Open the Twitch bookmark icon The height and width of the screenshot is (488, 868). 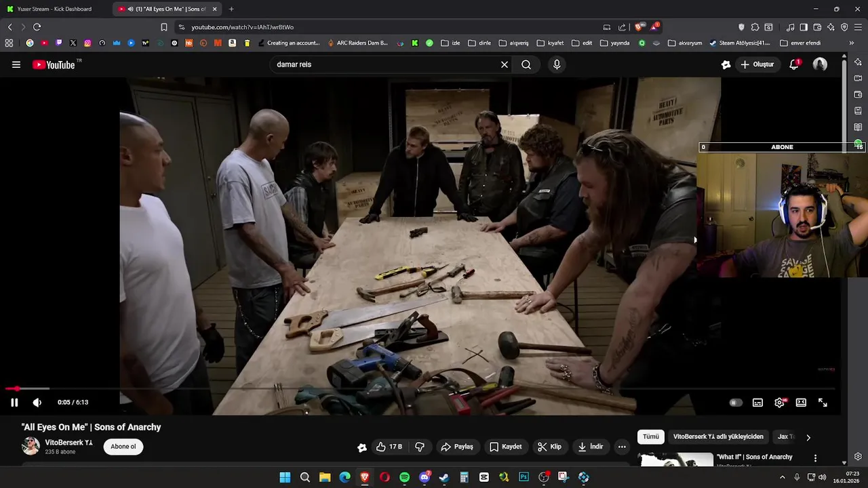[58, 43]
